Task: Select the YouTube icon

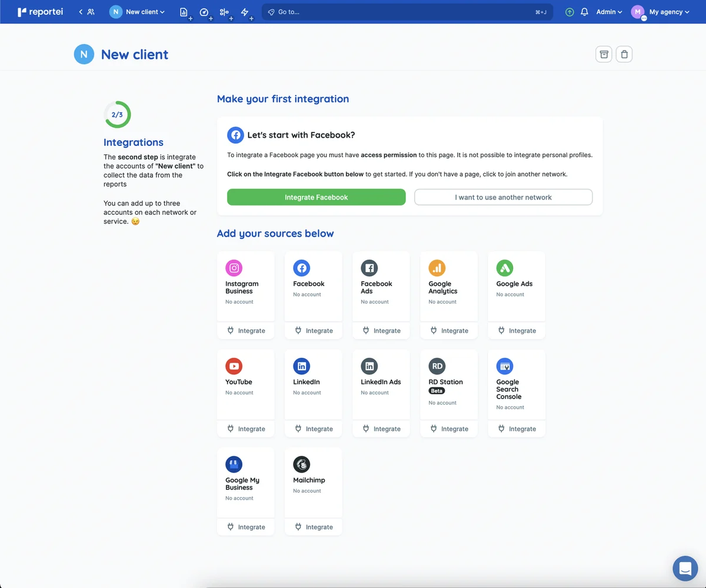Action: click(x=234, y=367)
